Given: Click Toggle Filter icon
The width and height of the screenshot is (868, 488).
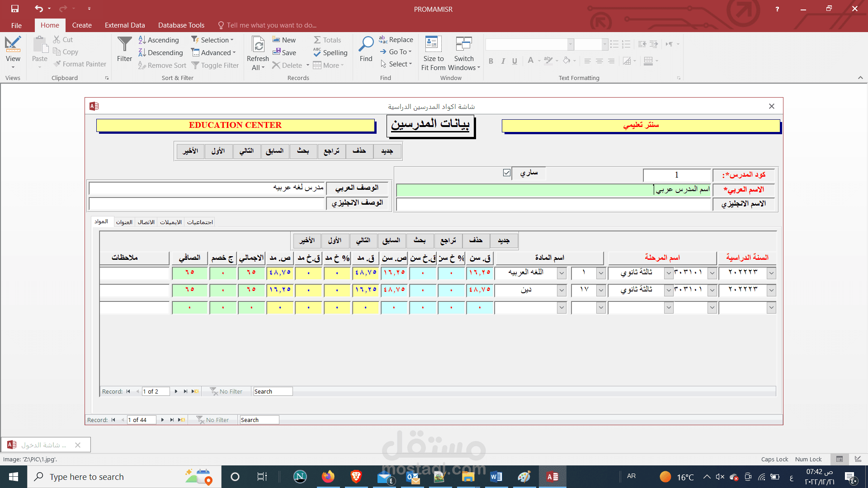Looking at the screenshot, I should (x=215, y=66).
